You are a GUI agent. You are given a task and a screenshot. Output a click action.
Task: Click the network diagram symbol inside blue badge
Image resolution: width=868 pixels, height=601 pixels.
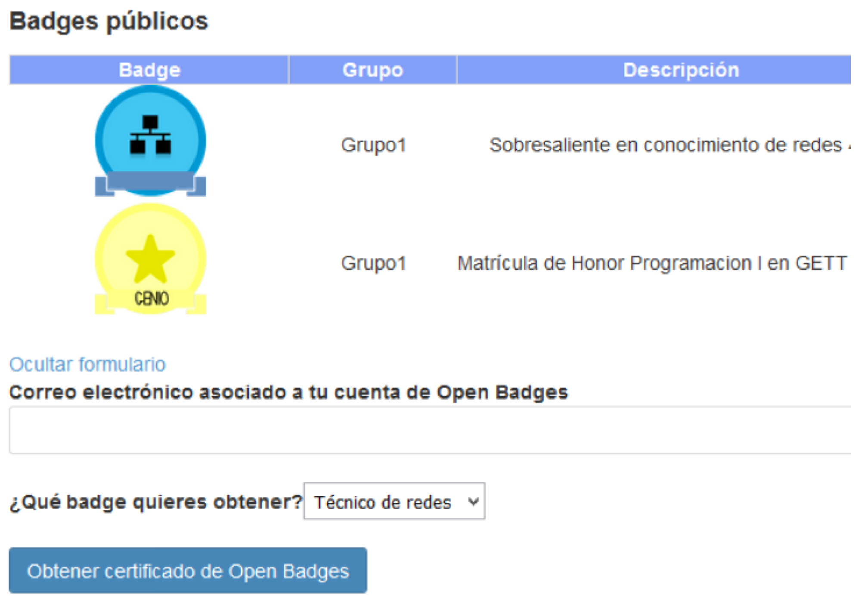[150, 135]
